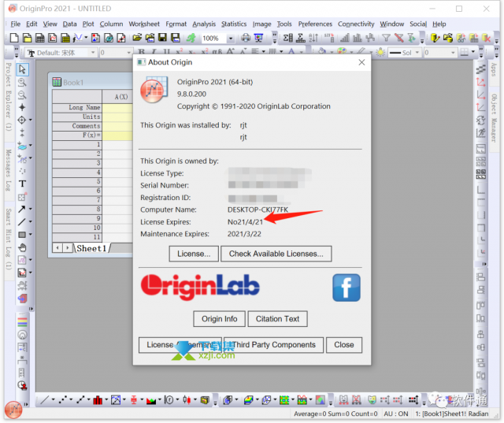Open the Default font name dropdown
This screenshot has height=423, width=504.
pyautogui.click(x=93, y=53)
